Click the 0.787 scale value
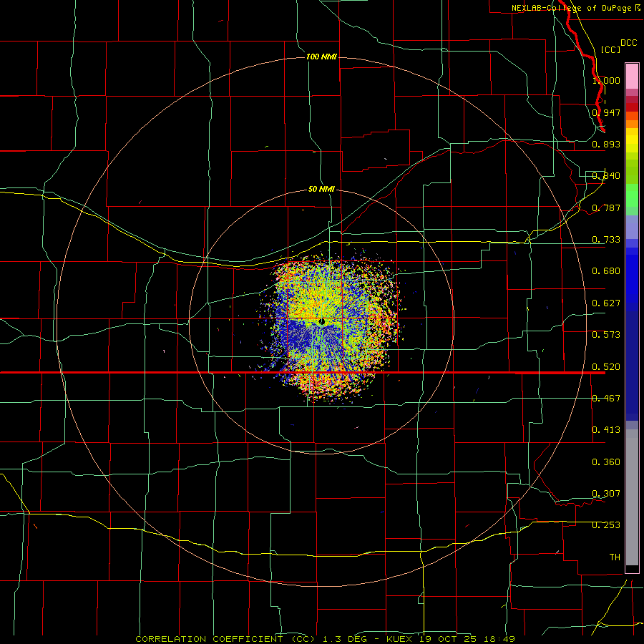 (606, 208)
